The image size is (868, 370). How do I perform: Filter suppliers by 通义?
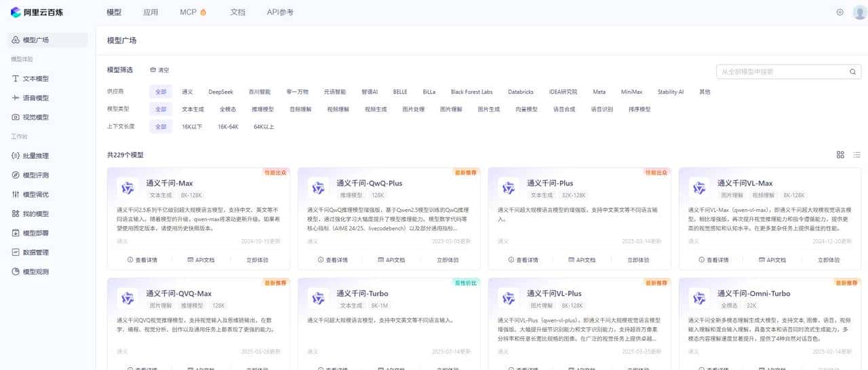tap(187, 92)
